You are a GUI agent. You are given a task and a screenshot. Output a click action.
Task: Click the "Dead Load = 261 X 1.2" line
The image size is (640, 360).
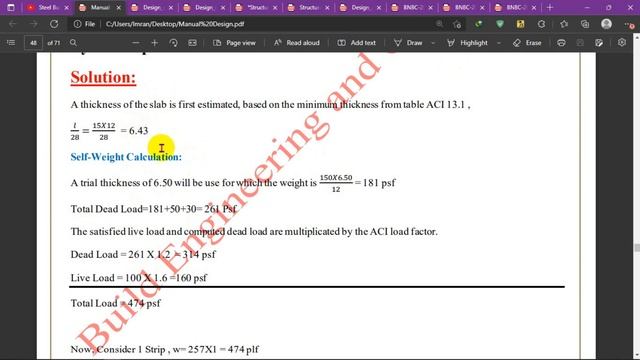pyautogui.click(x=143, y=254)
